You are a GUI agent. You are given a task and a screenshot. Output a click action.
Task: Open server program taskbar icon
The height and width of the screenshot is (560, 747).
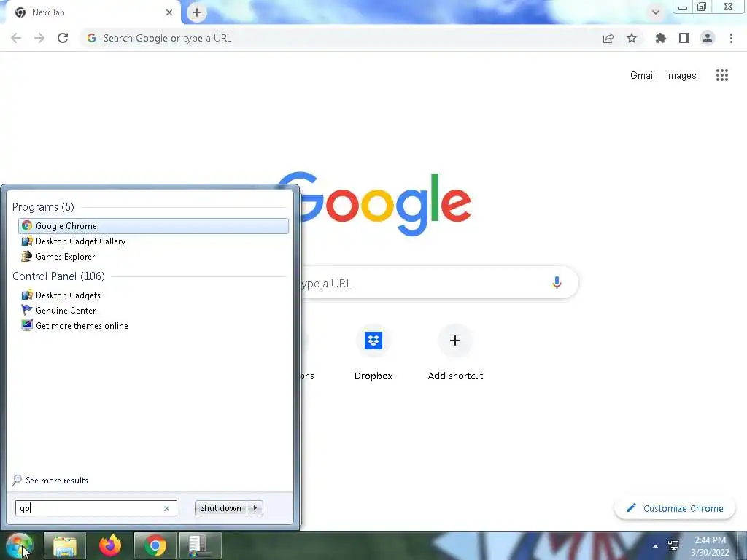tap(201, 545)
